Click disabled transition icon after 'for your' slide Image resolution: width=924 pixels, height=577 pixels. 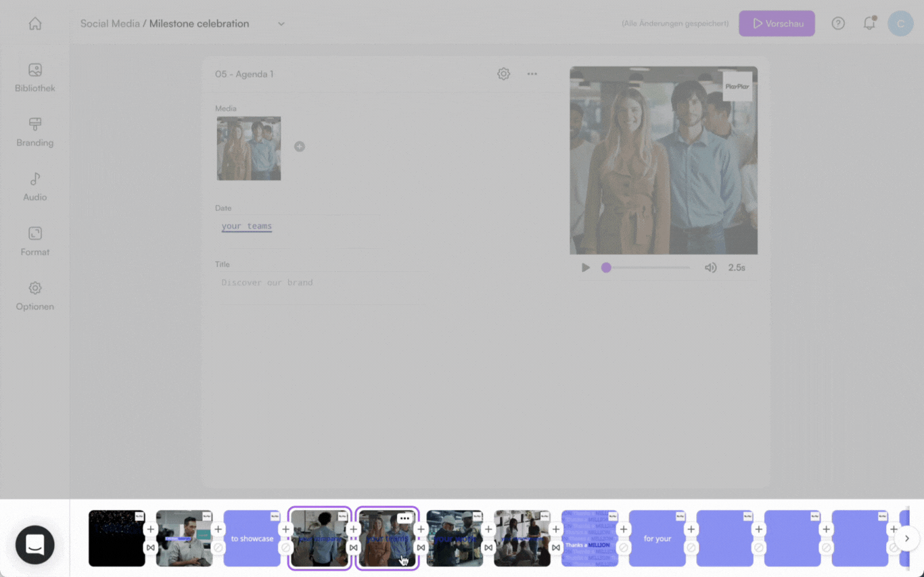click(691, 547)
